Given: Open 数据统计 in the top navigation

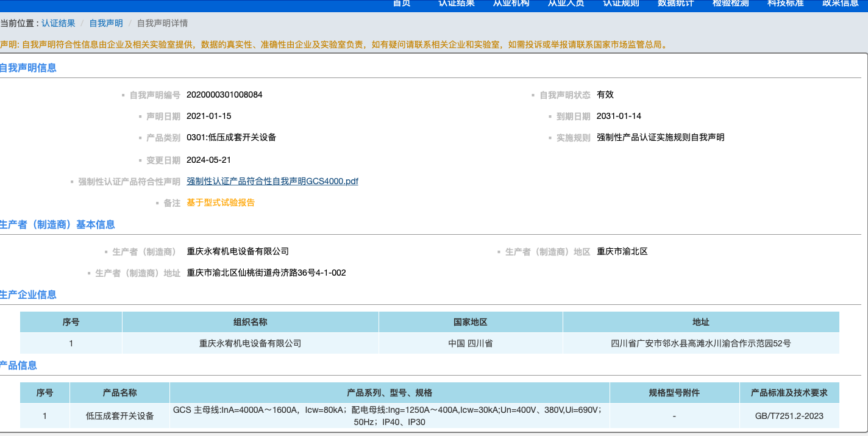Looking at the screenshot, I should click(x=676, y=4).
